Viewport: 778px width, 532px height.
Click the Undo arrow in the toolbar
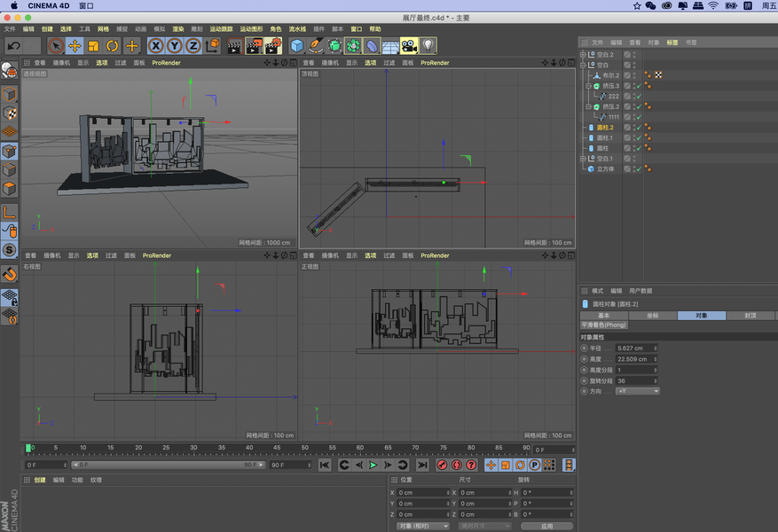coord(14,46)
